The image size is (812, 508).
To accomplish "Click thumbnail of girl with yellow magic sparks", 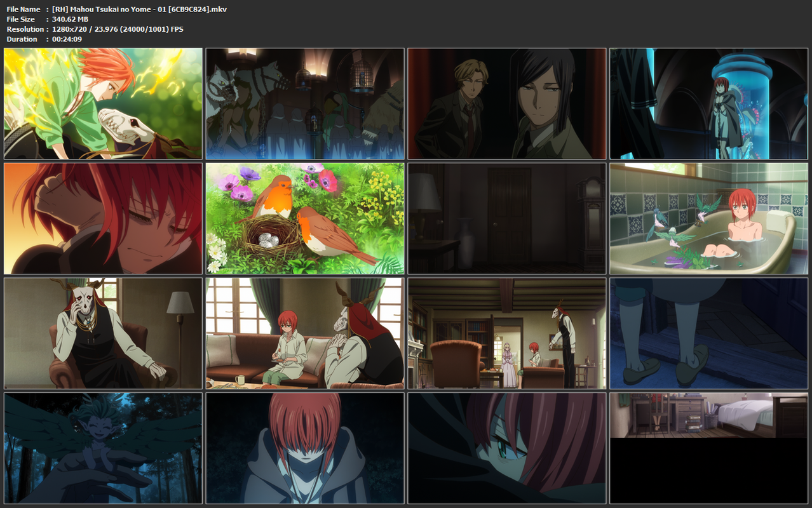I will (103, 104).
